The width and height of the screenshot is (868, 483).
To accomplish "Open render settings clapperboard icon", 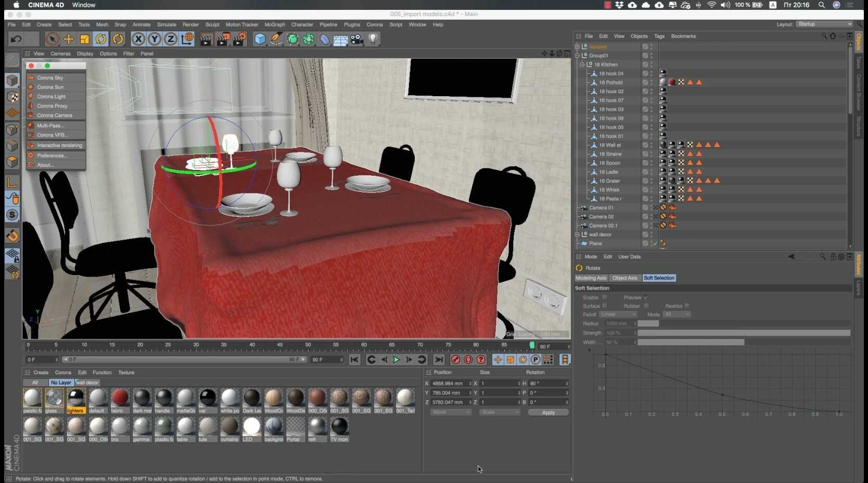I will point(239,39).
